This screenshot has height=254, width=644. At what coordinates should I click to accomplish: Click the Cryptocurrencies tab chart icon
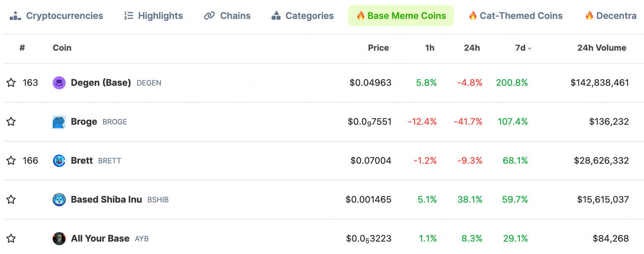click(15, 16)
